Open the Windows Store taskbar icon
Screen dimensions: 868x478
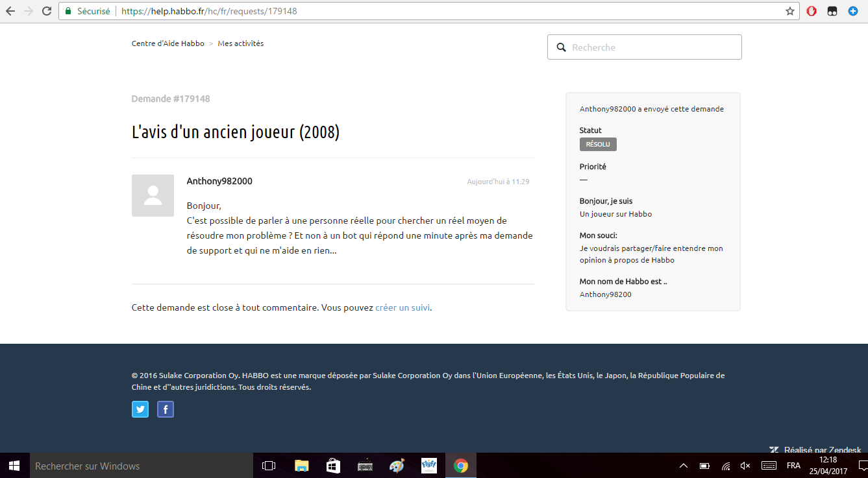333,466
